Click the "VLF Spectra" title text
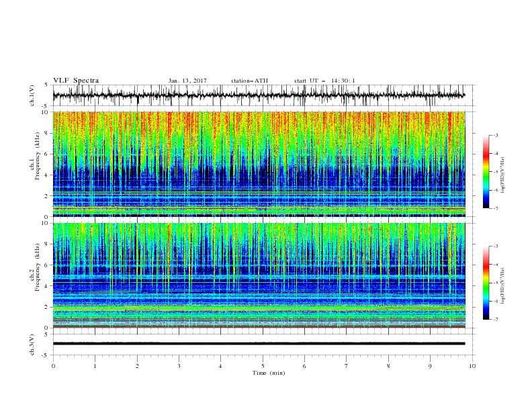This screenshot has width=532, height=411. click(76, 81)
